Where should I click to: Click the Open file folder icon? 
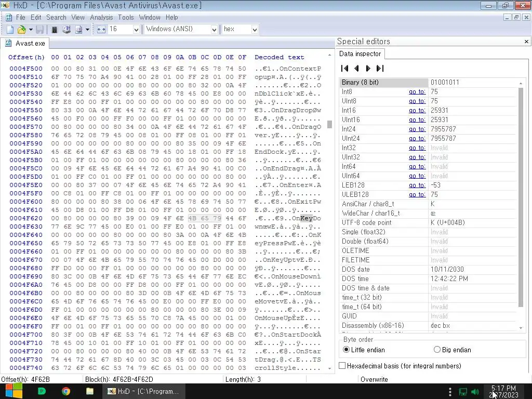coord(21,30)
